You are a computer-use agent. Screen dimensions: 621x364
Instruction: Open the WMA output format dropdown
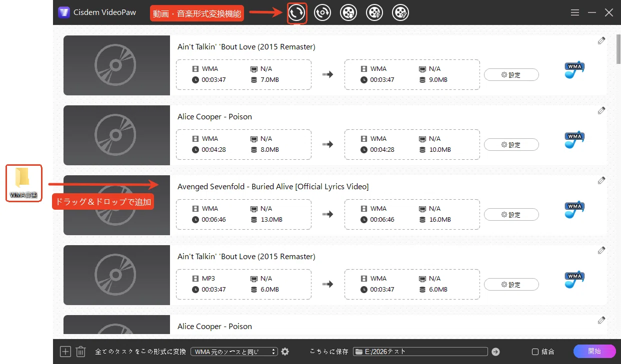234,352
